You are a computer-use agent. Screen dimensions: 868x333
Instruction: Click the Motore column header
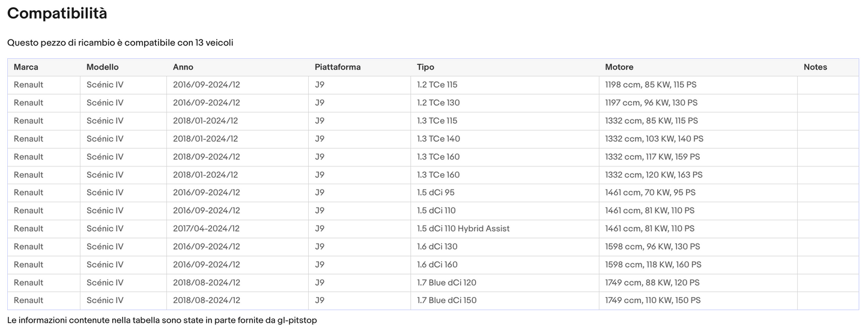(619, 67)
